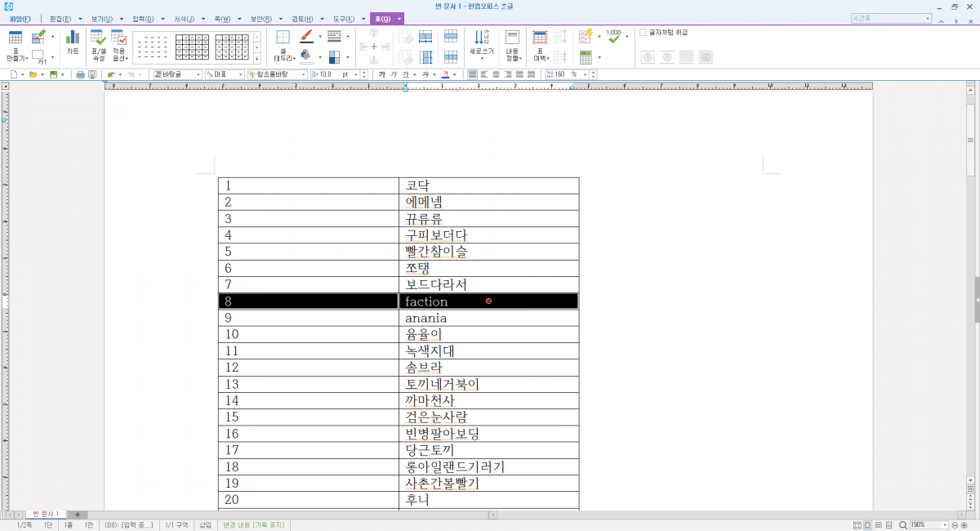Select the border line color brush icon

pyautogui.click(x=306, y=37)
